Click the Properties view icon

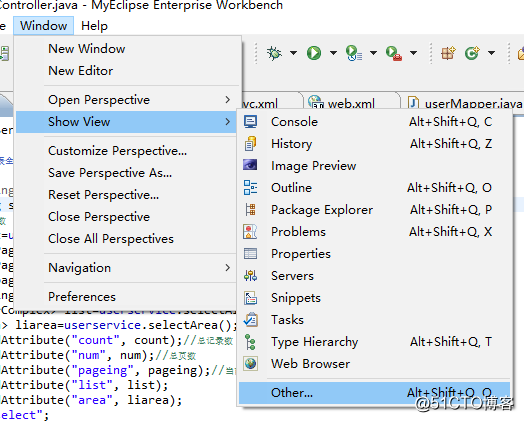[x=250, y=254]
